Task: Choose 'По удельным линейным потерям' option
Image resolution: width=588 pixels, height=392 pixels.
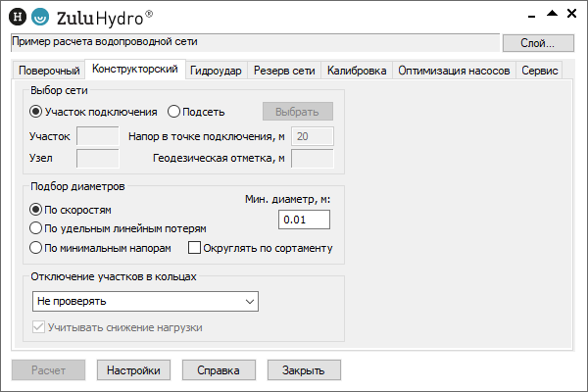Action: (36, 228)
